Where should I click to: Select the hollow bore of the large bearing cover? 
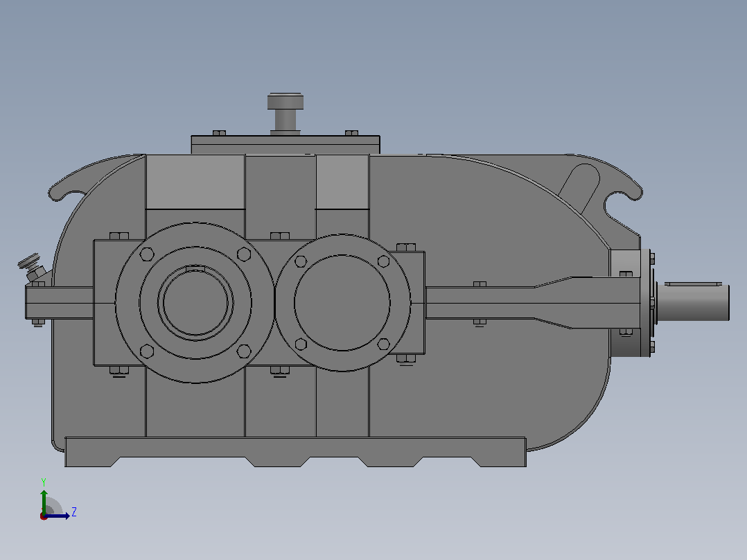[x=195, y=303]
